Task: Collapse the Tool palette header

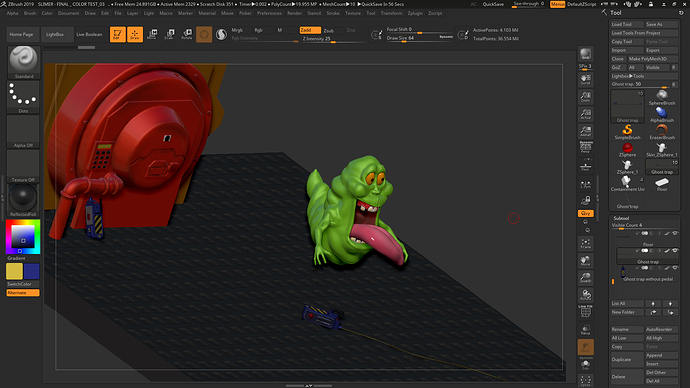Action: tap(616, 13)
